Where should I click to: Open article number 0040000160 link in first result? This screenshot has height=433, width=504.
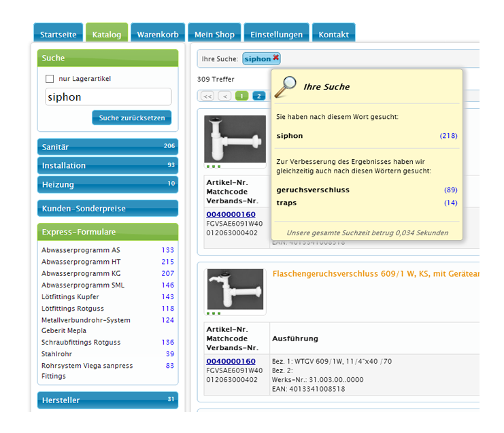tap(231, 214)
